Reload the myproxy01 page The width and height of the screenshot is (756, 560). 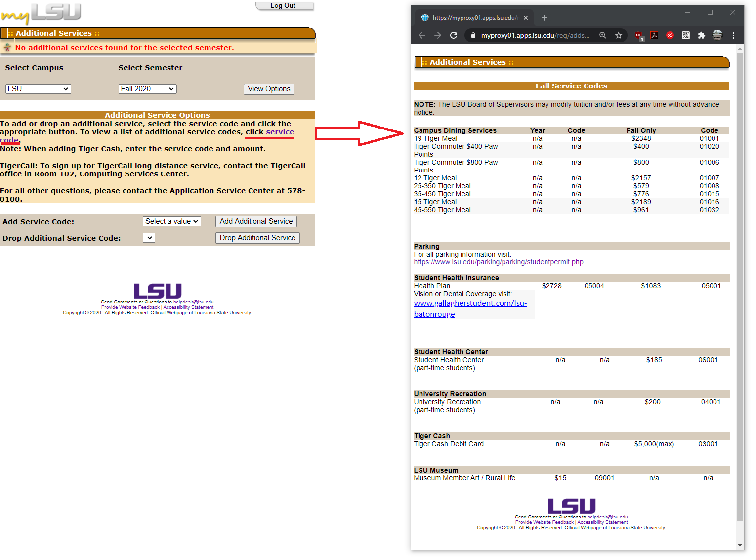tap(454, 35)
